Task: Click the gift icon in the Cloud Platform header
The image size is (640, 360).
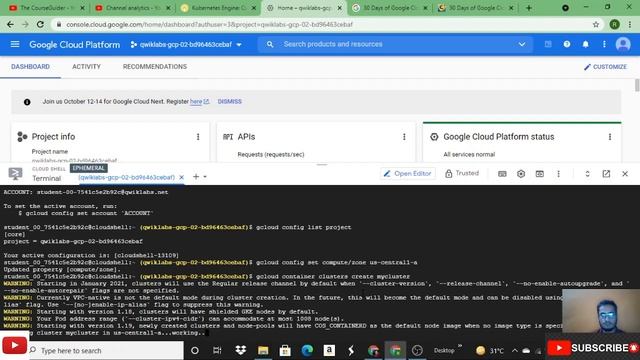Action: pyautogui.click(x=548, y=44)
